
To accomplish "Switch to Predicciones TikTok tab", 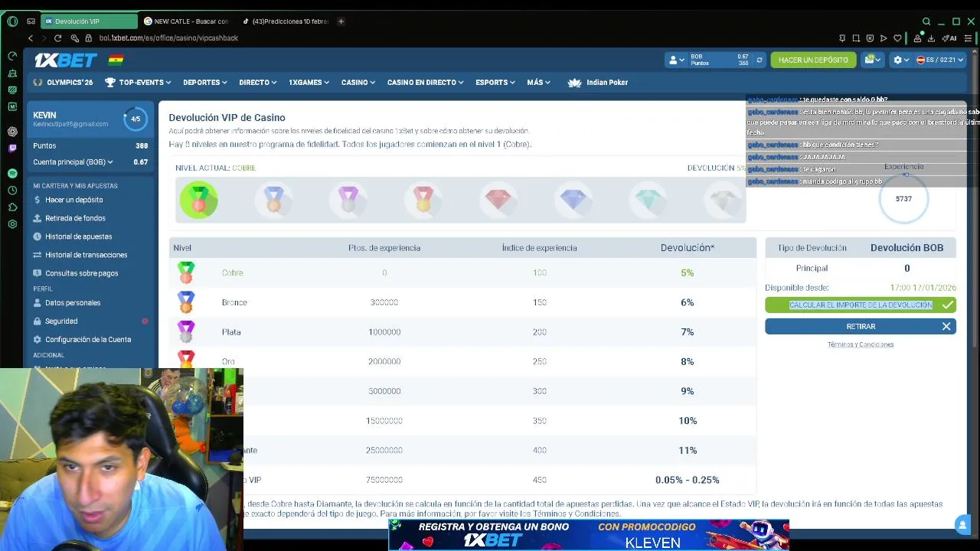I will pyautogui.click(x=285, y=21).
